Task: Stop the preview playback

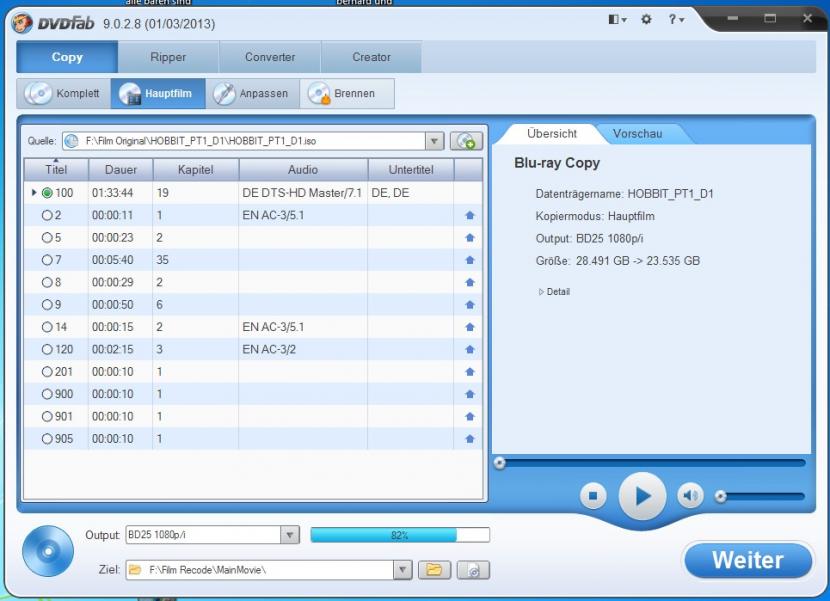Action: pos(593,496)
